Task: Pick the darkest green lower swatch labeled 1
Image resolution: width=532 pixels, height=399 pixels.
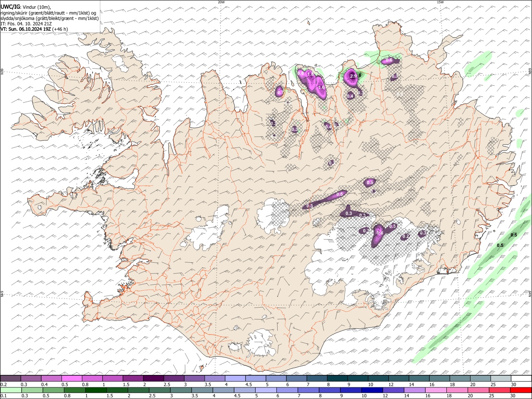Action: [96, 390]
